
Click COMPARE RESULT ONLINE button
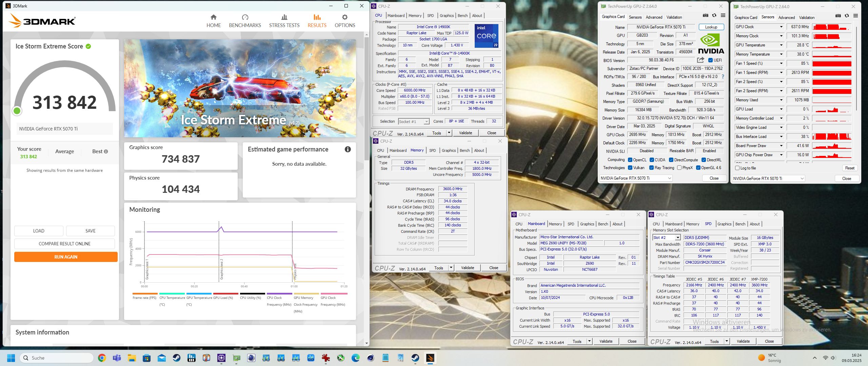coord(64,244)
